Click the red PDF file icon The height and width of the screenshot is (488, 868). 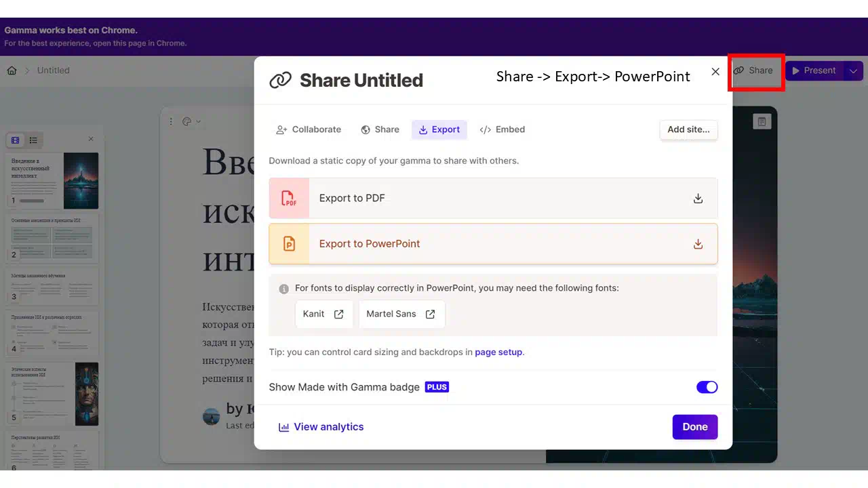[290, 199]
